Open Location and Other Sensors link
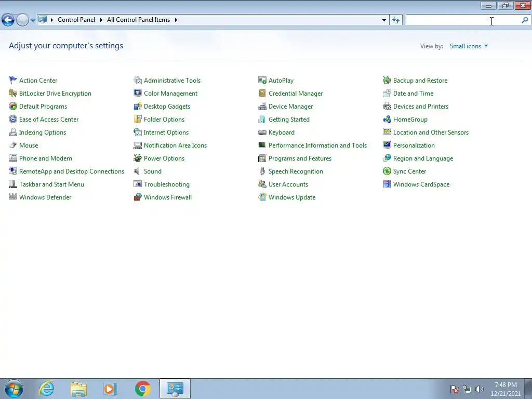The width and height of the screenshot is (532, 399). coord(431,132)
